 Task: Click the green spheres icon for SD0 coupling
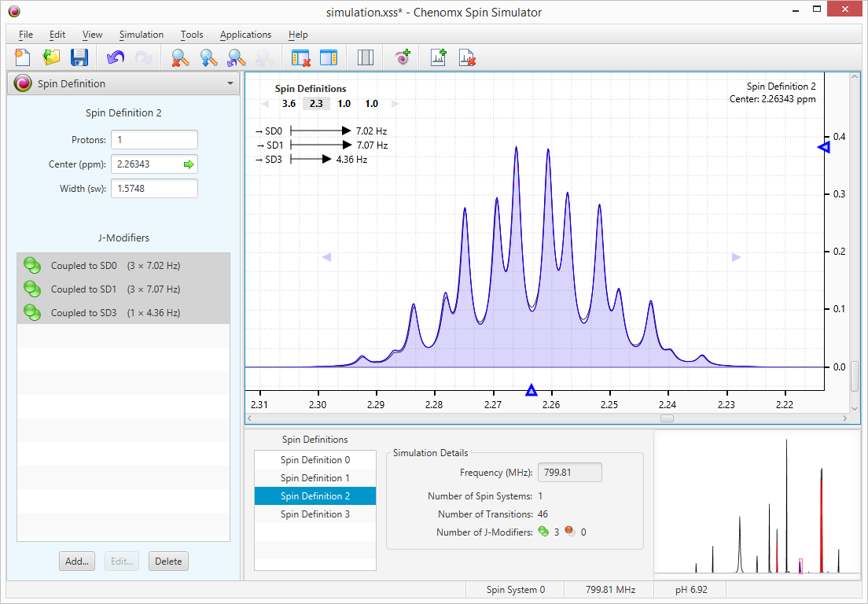pos(33,266)
